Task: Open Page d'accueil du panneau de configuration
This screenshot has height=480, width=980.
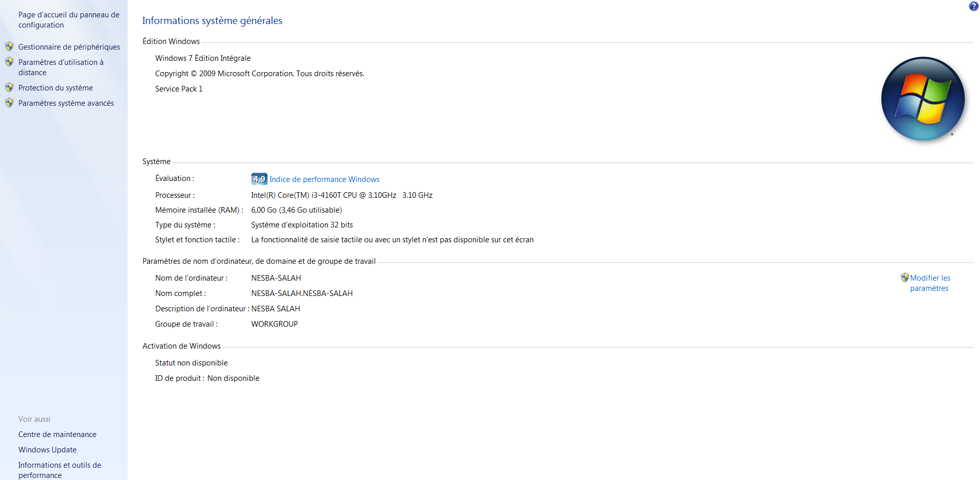Action: tap(69, 20)
